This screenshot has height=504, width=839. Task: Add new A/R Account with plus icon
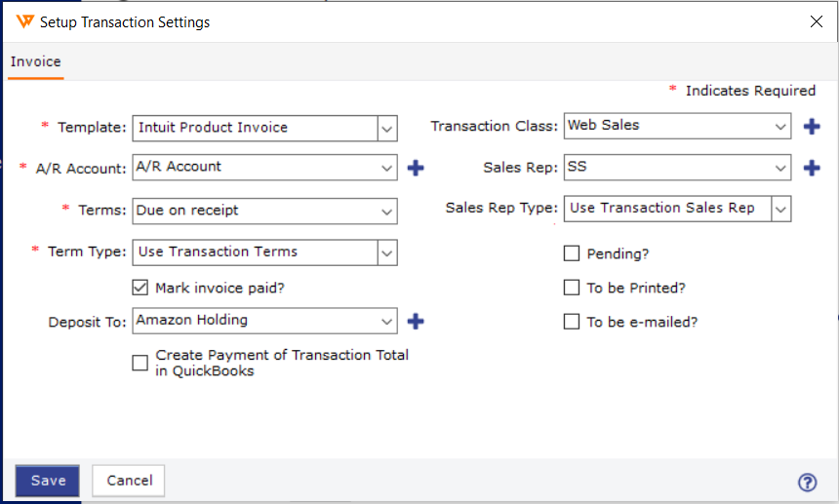(x=416, y=168)
